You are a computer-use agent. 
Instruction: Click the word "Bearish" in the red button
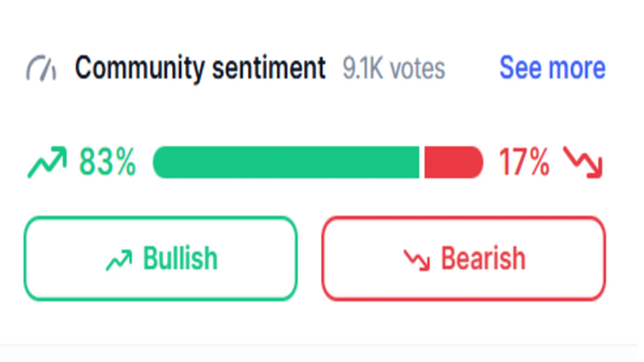(x=483, y=258)
